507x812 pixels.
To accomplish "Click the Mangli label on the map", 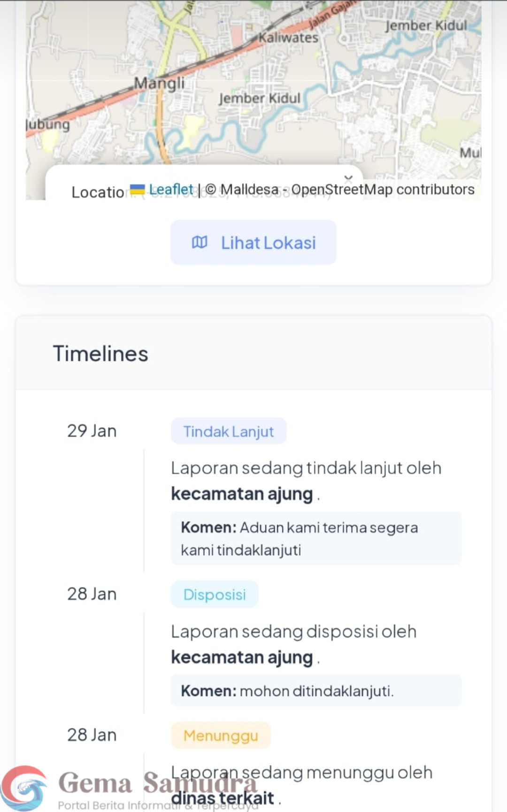I will 159,84.
